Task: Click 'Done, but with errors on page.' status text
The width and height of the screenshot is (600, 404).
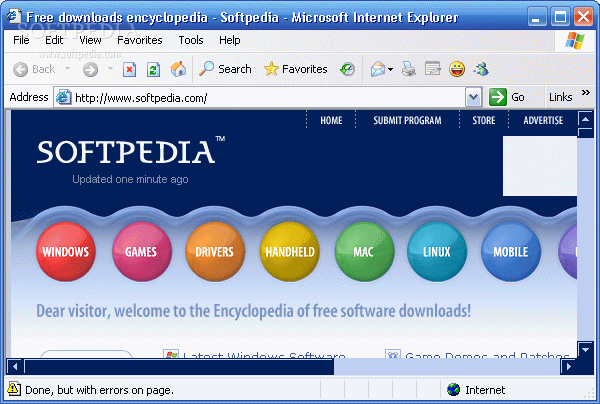Action: pyautogui.click(x=99, y=390)
